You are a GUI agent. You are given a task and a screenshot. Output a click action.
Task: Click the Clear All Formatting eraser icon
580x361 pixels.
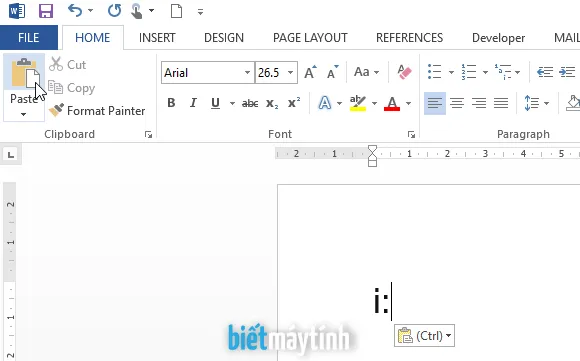click(404, 72)
